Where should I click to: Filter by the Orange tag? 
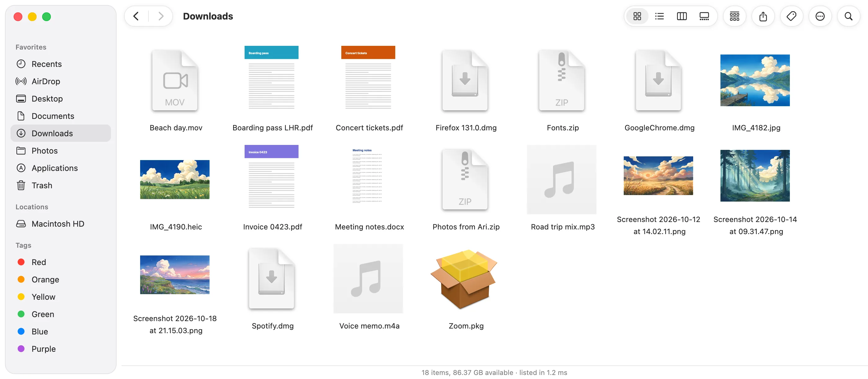61,279
